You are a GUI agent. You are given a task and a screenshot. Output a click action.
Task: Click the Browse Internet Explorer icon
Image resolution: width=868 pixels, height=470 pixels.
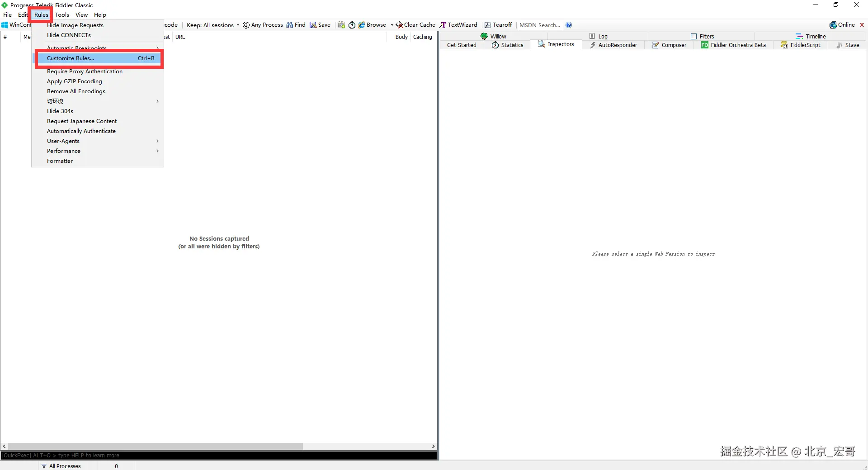click(362, 25)
